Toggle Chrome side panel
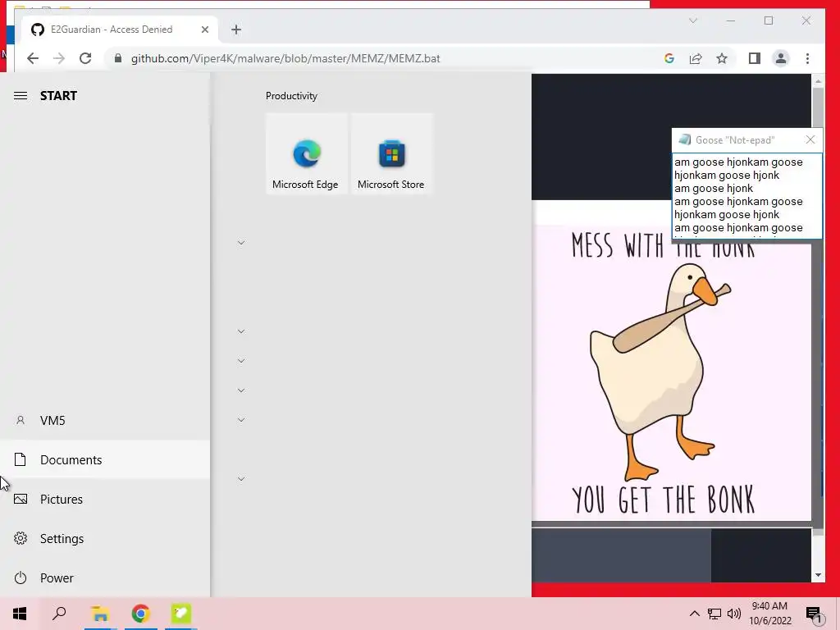The image size is (840, 630). tap(755, 58)
